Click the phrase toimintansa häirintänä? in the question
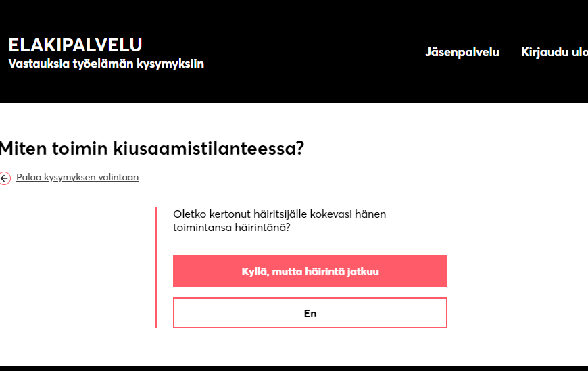This screenshot has width=588, height=371. coord(232,228)
